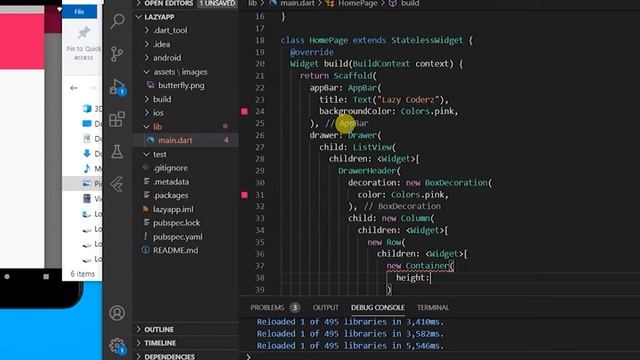Click Pin to Quick access in File Explorer
This screenshot has height=360, width=640.
tap(83, 44)
